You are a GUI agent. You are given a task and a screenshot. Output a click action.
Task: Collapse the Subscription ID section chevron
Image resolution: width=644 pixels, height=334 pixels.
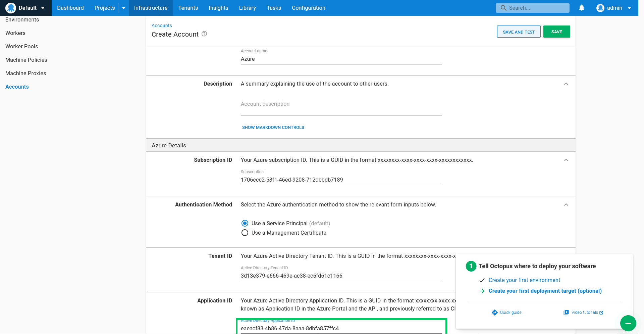click(x=566, y=160)
